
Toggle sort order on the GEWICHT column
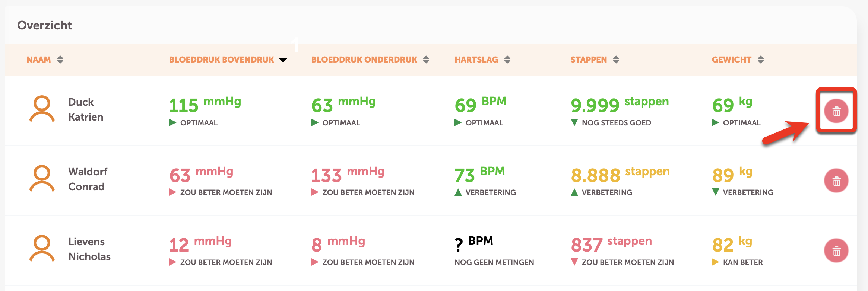(x=760, y=59)
